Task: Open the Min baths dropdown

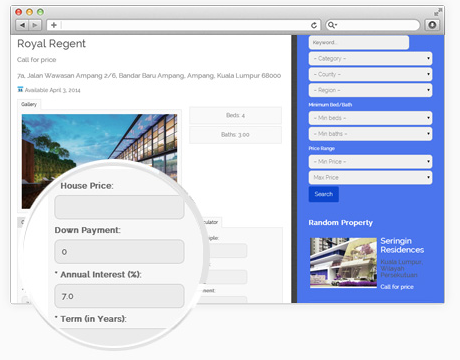Action: click(x=370, y=134)
